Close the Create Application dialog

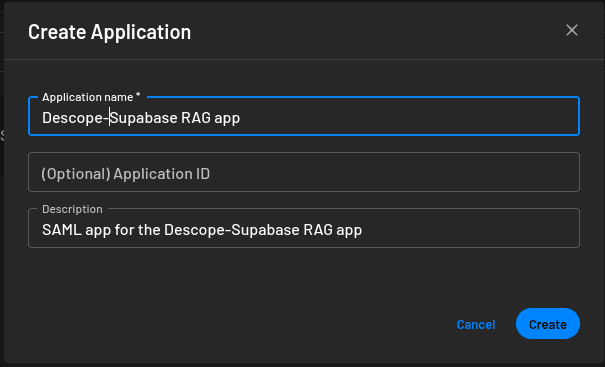571,30
